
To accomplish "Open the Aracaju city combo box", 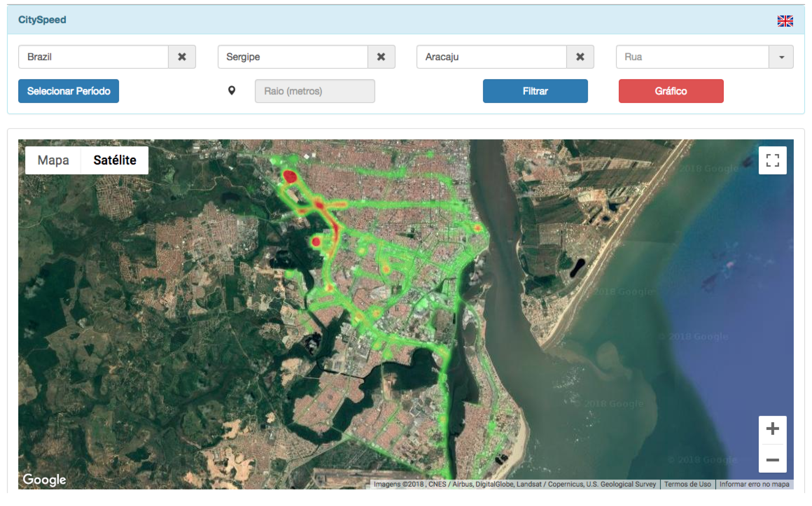I will tap(491, 57).
